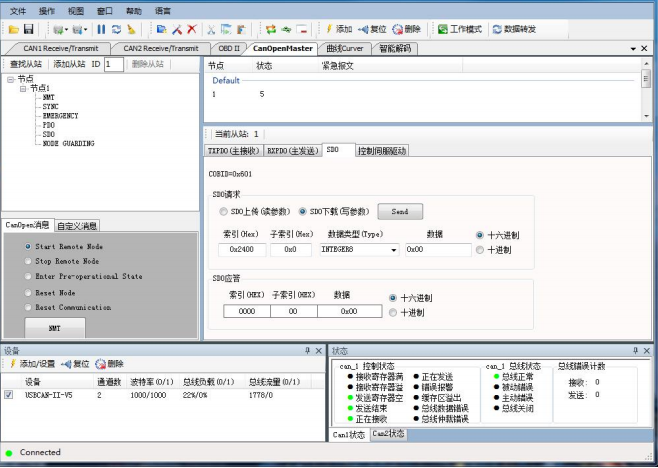Click the green connector icon in the toolbar
This screenshot has width=658, height=468.
pos(286,29)
